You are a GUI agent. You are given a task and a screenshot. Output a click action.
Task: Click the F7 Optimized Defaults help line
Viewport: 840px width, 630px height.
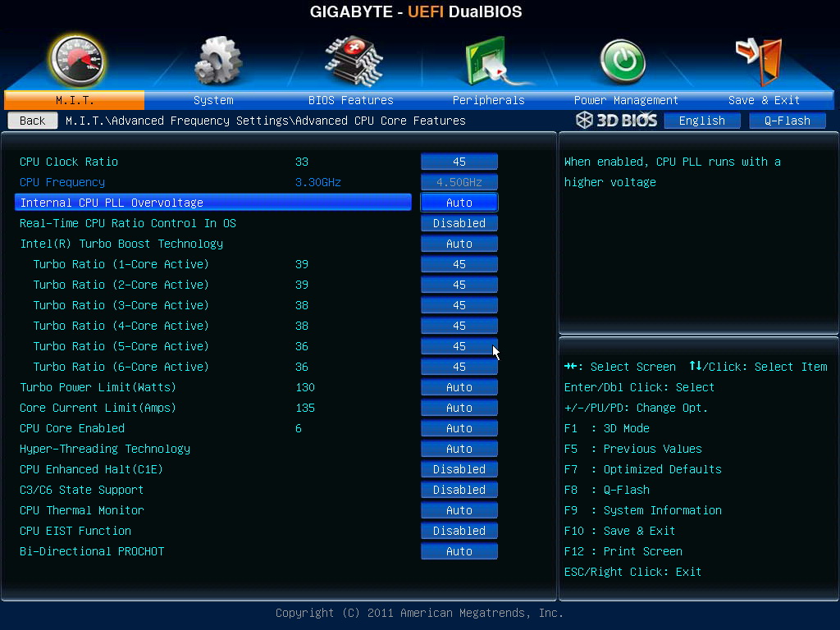643,469
